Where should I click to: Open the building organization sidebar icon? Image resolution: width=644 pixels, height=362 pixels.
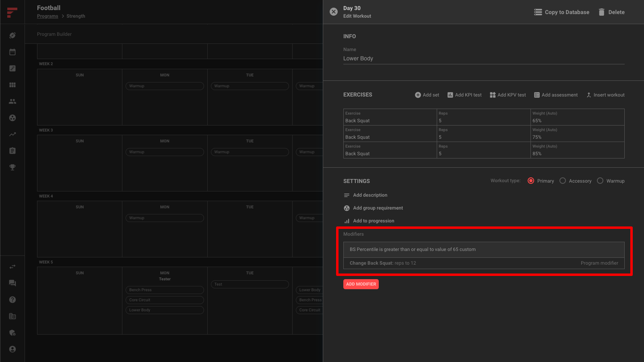pos(12,316)
